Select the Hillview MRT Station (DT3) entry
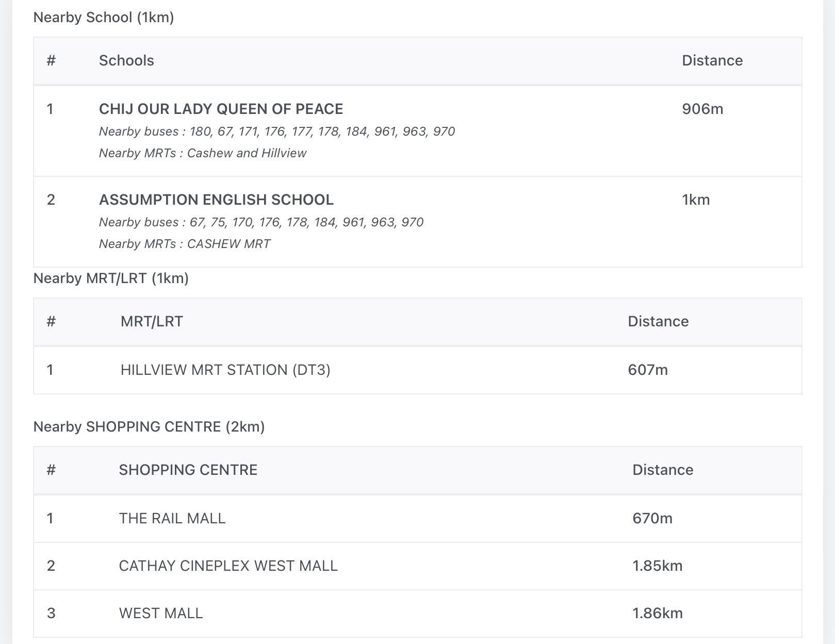The image size is (835, 644). [225, 370]
